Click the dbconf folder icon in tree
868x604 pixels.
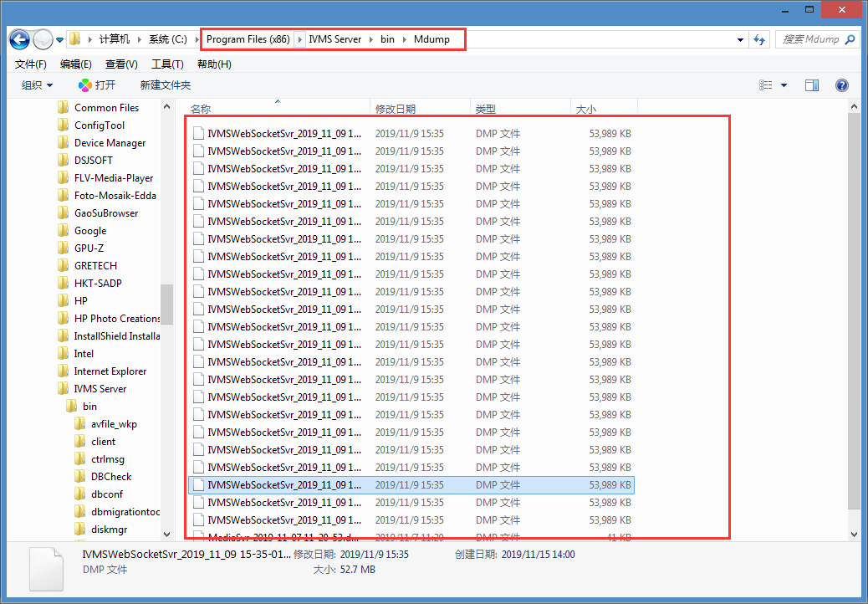[x=80, y=494]
